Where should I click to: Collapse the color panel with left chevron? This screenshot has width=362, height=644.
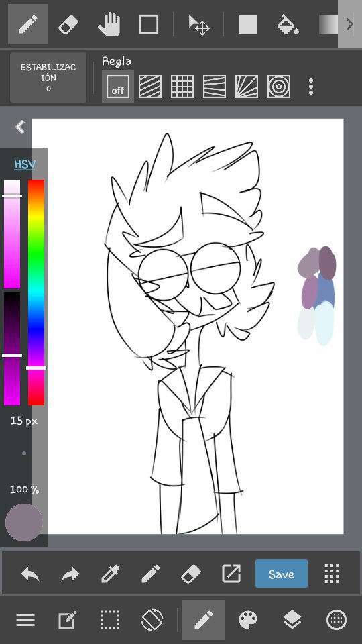click(20, 127)
